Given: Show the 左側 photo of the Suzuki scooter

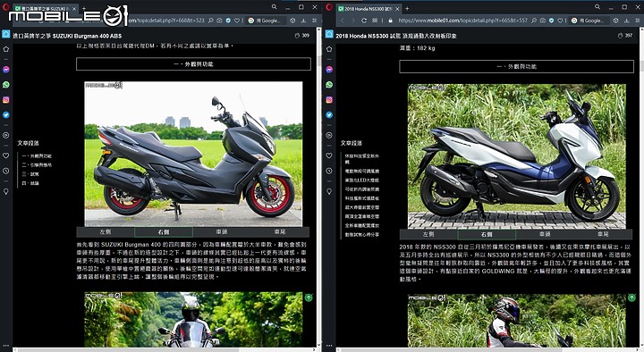Looking at the screenshot, I should pos(106,231).
